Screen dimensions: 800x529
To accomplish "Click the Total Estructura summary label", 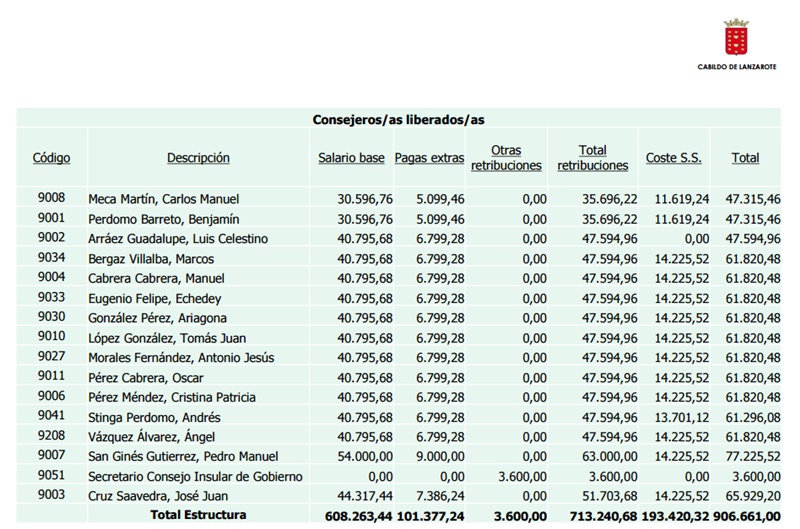I will [x=197, y=516].
